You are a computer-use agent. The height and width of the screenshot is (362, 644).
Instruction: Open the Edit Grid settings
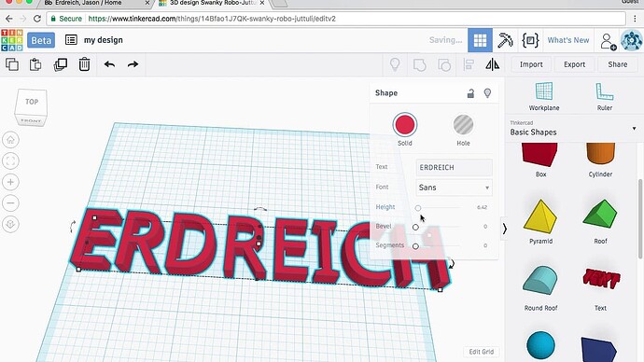[482, 352]
